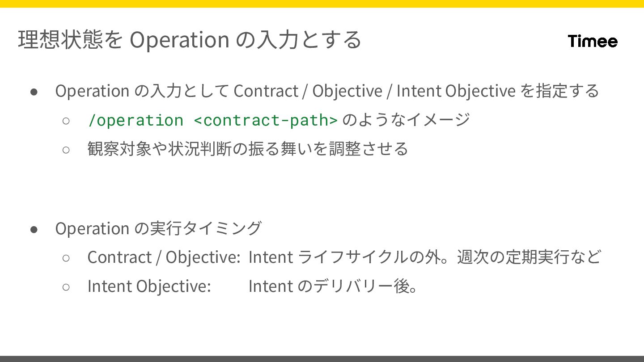Click the Contract / Objective: label
This screenshot has width=644, height=362.
pos(164,257)
